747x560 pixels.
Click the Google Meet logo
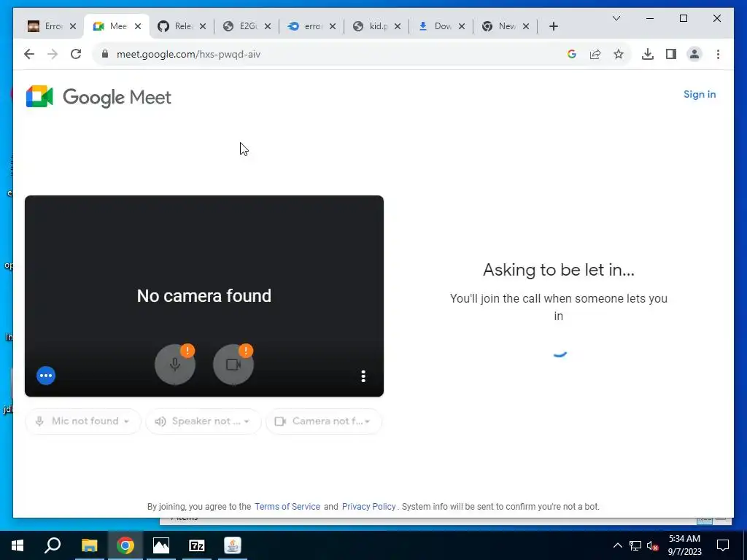point(98,97)
